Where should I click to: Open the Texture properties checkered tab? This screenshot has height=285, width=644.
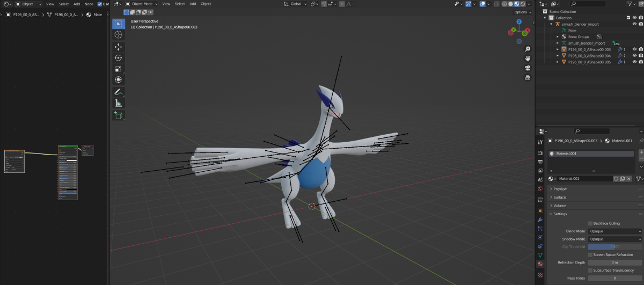[x=540, y=275]
